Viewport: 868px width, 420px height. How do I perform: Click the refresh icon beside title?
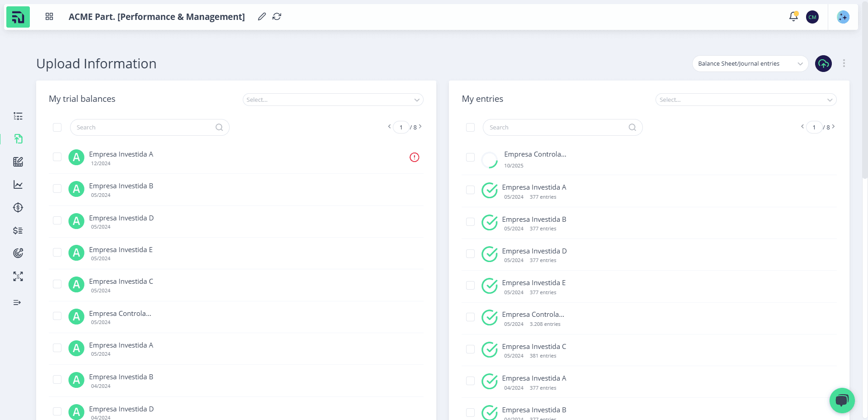(277, 17)
